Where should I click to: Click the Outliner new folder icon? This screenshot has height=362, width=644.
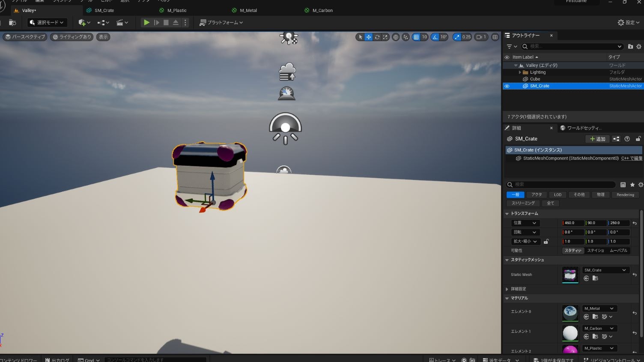tap(630, 46)
